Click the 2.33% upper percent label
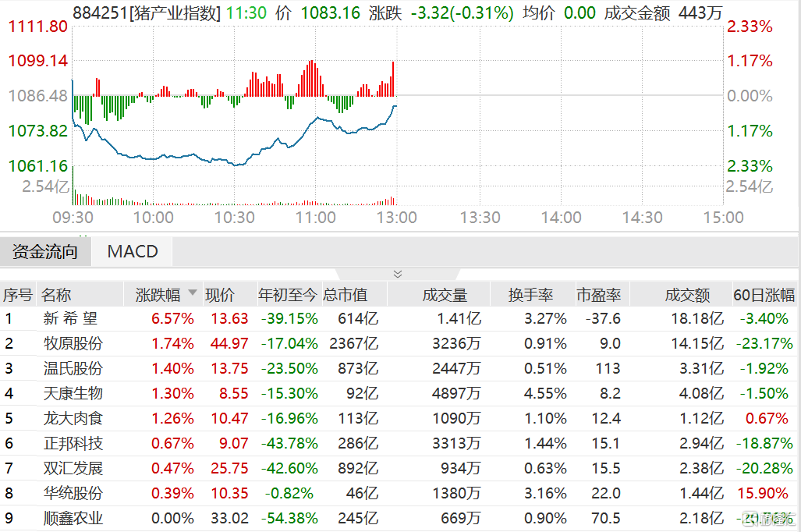Screen dimensions: 801x532 [750, 26]
